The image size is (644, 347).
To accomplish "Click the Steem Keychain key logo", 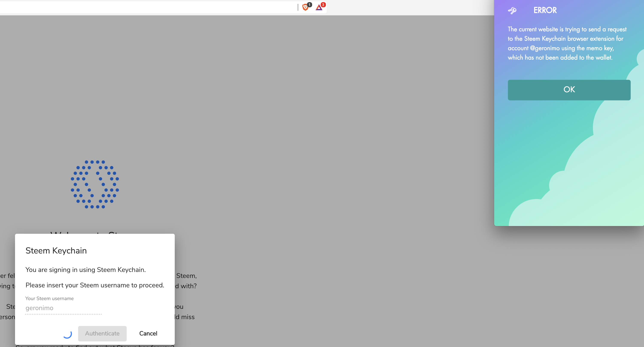I will [x=512, y=11].
